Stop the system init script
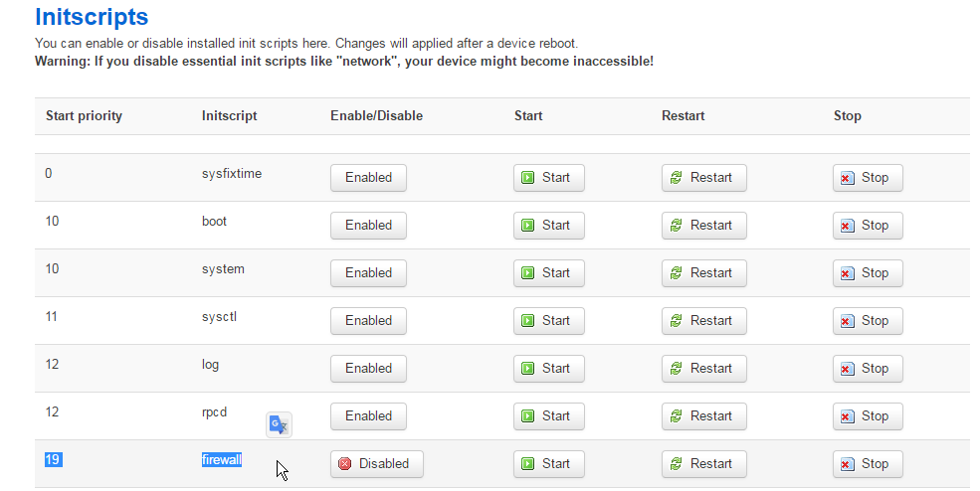The width and height of the screenshot is (980, 491). [867, 273]
